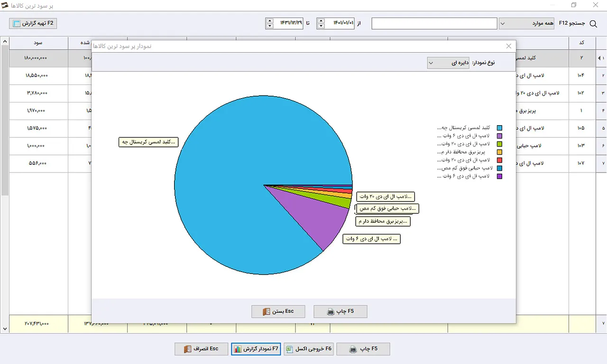Click the کد column header

click(x=582, y=43)
